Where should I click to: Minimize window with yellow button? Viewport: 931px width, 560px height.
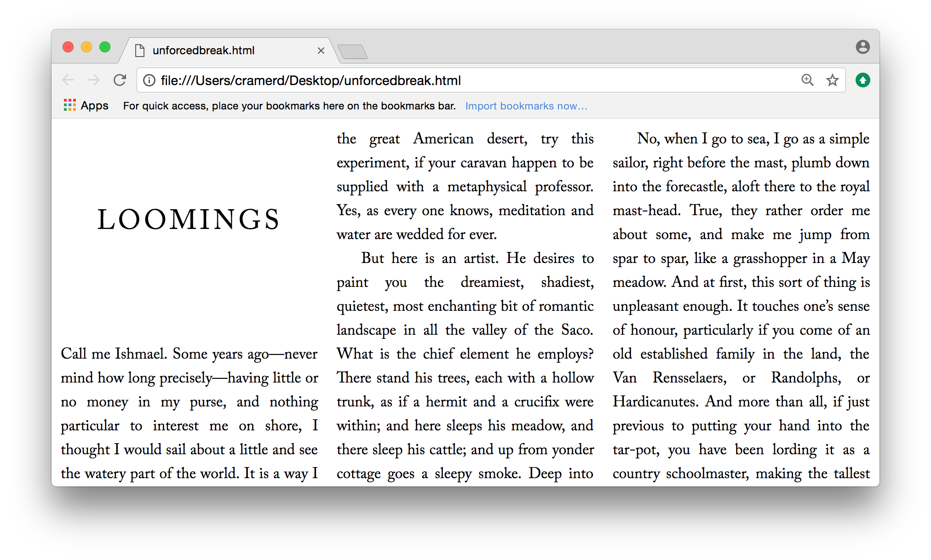86,47
